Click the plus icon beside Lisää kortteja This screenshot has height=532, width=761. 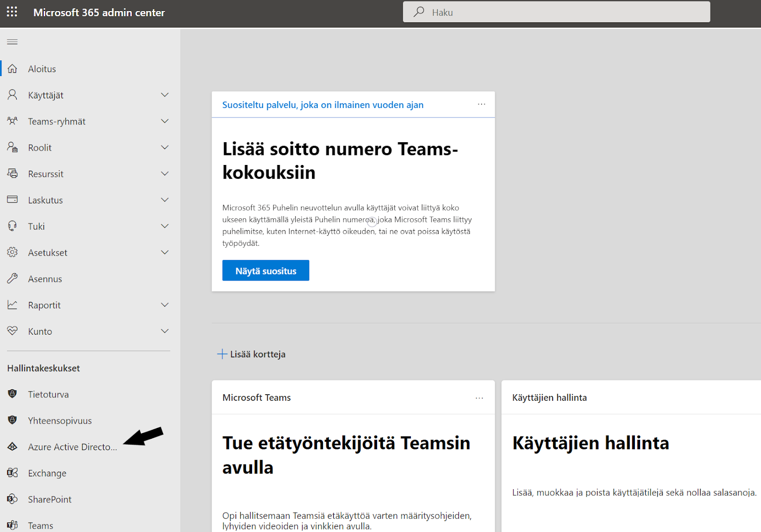[x=222, y=354]
